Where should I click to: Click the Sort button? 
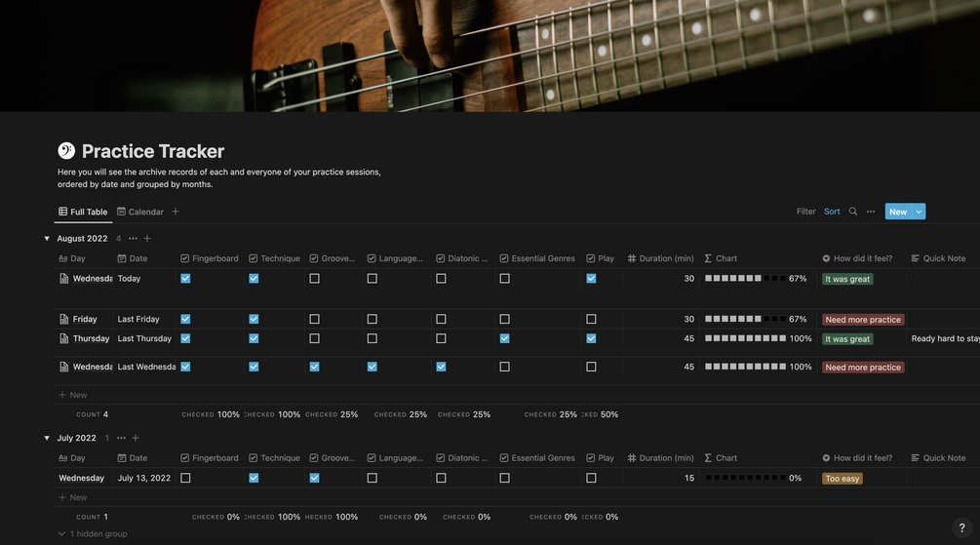pos(832,212)
